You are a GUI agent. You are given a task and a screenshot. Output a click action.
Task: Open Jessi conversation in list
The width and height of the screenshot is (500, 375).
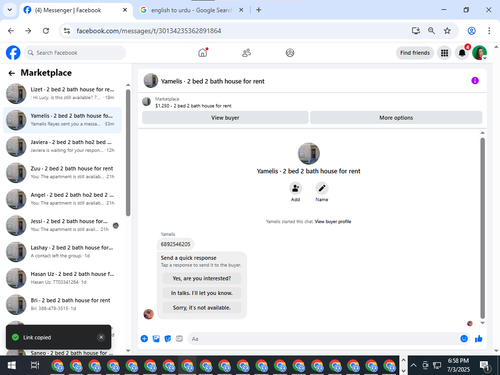click(x=62, y=225)
